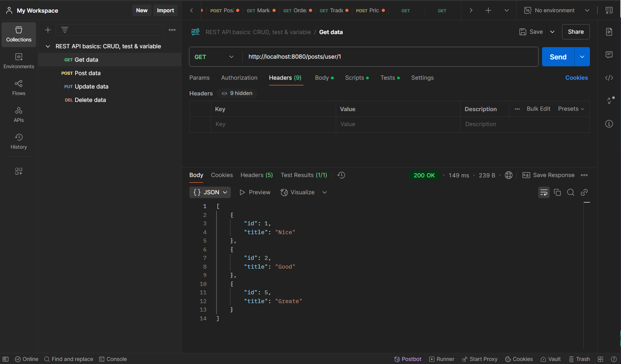Open the APIs sidebar panel
Image resolution: width=621 pixels, height=364 pixels.
coord(19,115)
